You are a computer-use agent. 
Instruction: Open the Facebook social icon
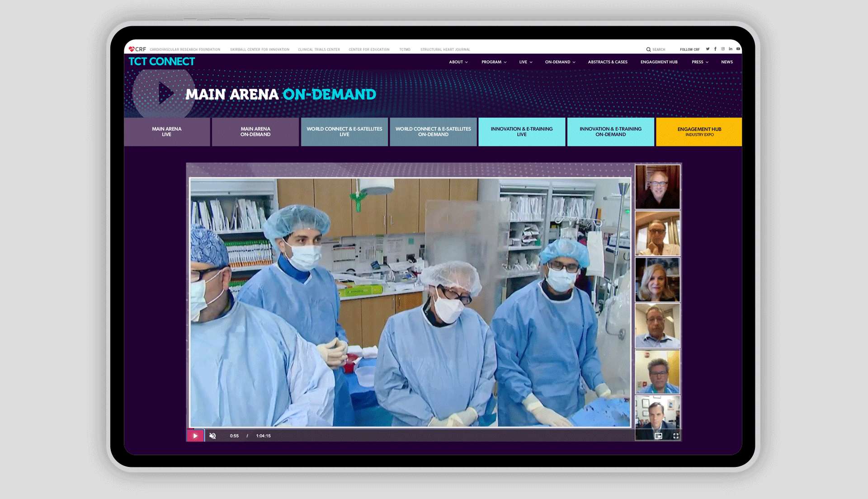[715, 49]
